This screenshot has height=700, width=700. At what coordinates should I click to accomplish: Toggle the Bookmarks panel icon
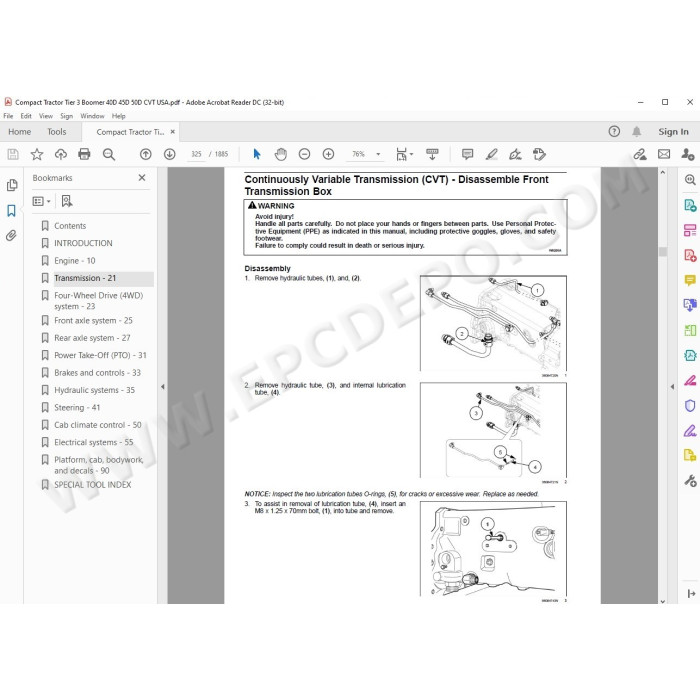[12, 210]
